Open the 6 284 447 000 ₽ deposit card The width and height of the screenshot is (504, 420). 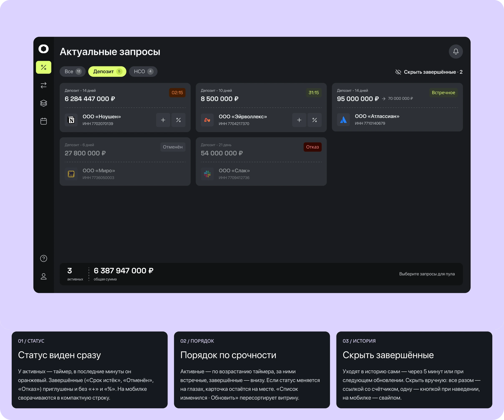125,107
